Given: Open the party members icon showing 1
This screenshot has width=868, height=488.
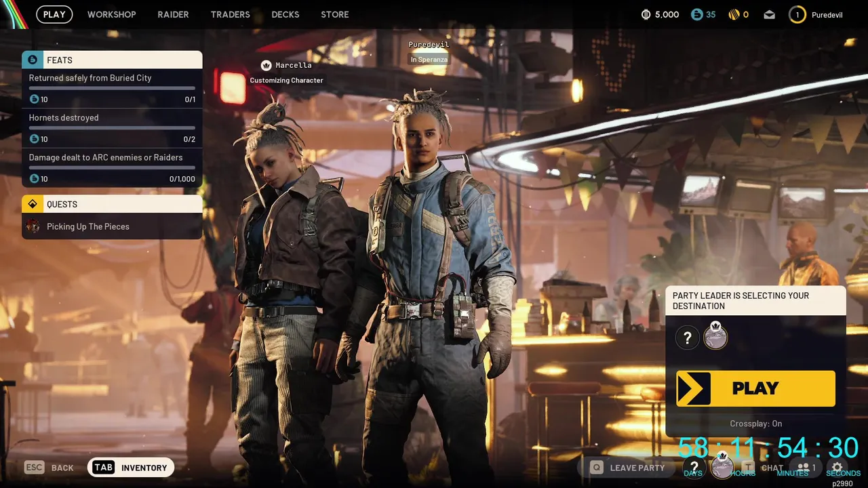Looking at the screenshot, I should (806, 468).
